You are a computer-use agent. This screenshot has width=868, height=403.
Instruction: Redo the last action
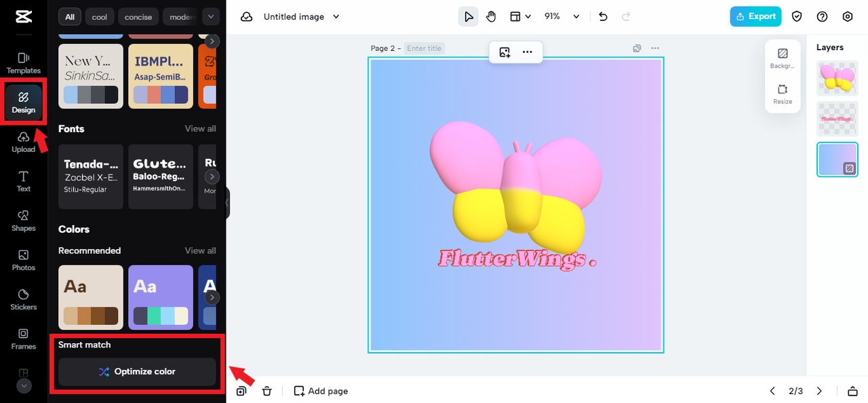coord(626,16)
